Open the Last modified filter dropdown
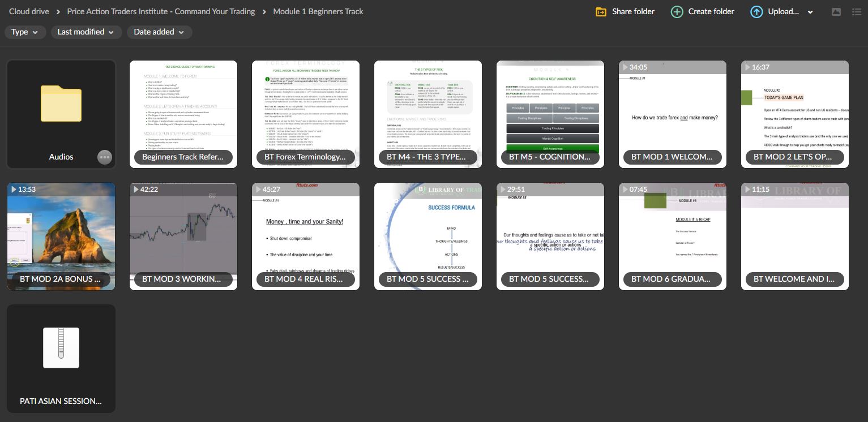The height and width of the screenshot is (422, 868). pos(86,32)
